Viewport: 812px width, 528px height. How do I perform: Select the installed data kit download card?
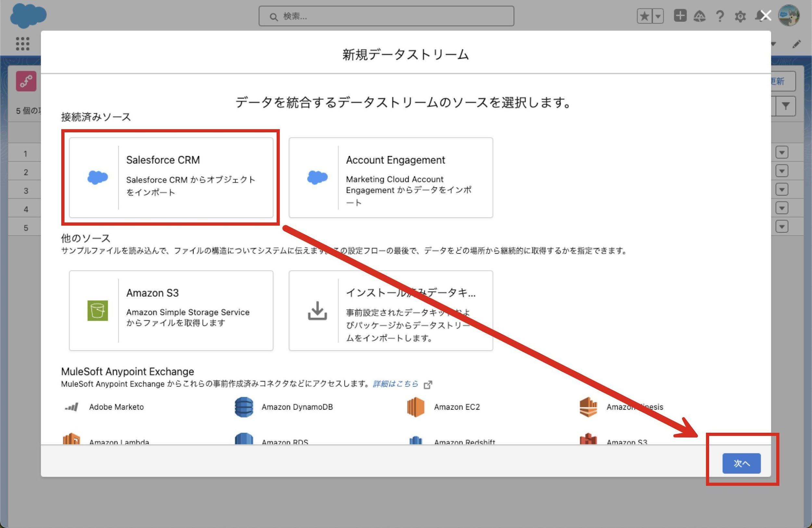point(391,310)
